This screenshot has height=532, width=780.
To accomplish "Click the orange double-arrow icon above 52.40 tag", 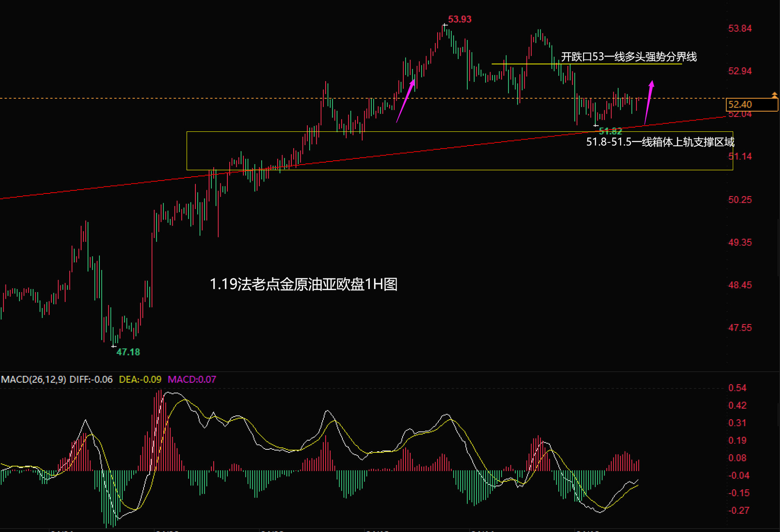I will (x=774, y=95).
